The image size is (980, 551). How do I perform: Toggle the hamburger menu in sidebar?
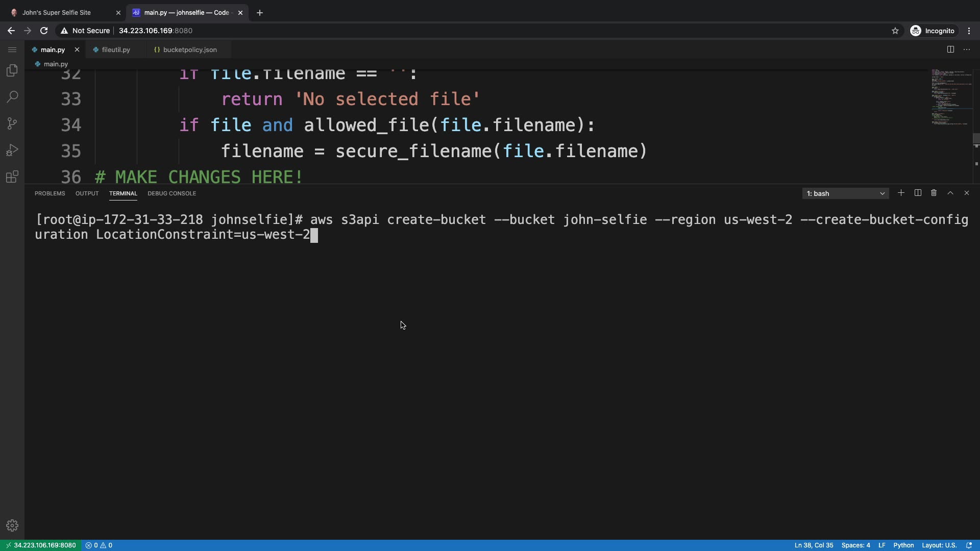point(12,49)
